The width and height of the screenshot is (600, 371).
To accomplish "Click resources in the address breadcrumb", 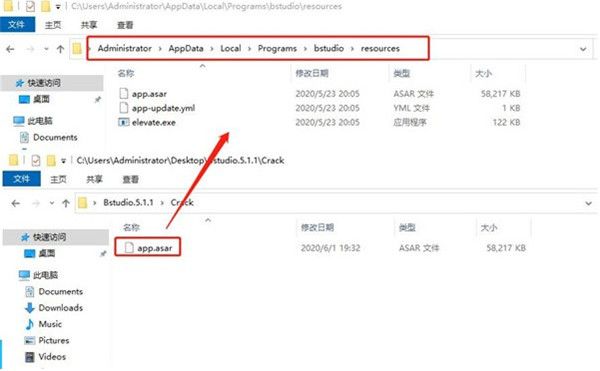I will coord(380,48).
